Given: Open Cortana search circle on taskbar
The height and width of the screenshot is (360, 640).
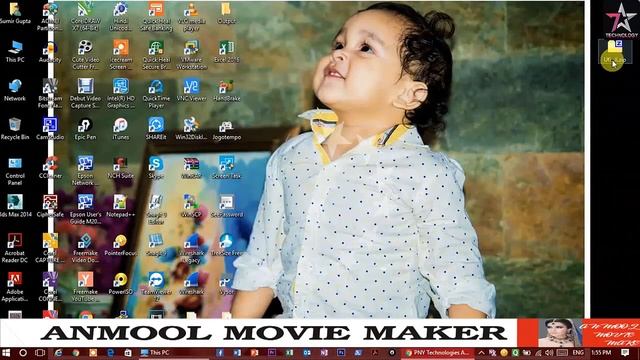Looking at the screenshot, I should [x=23, y=353].
